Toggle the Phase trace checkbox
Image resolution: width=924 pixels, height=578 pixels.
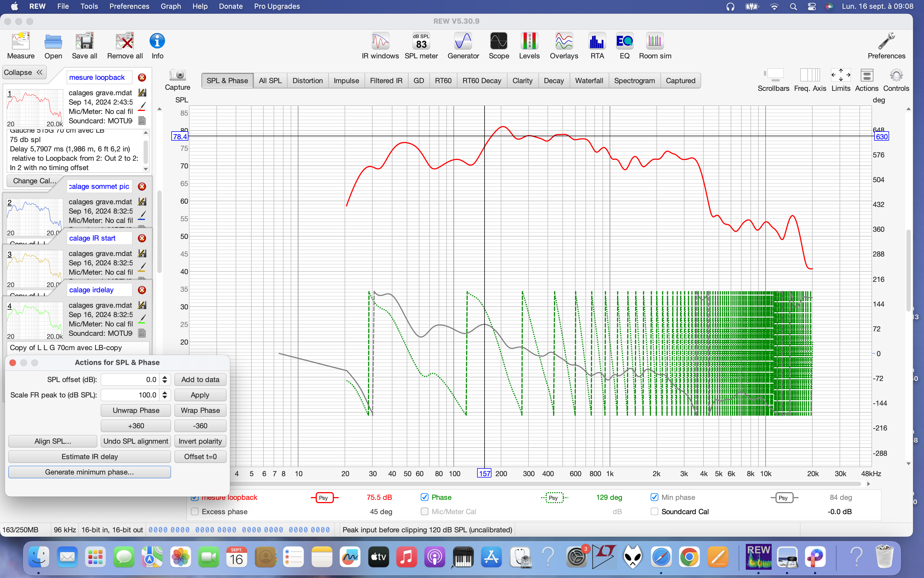(x=424, y=497)
